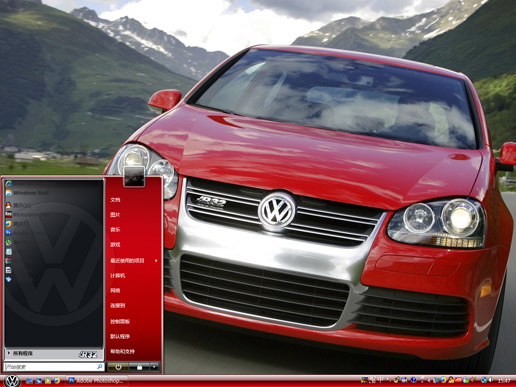Open 控制面板 from the Start menu
The width and height of the screenshot is (516, 387).
(120, 322)
